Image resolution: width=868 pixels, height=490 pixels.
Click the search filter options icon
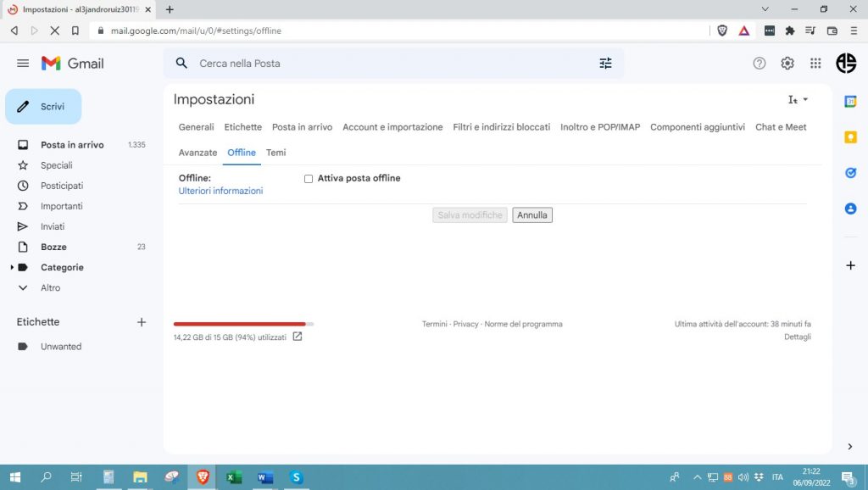pos(605,64)
